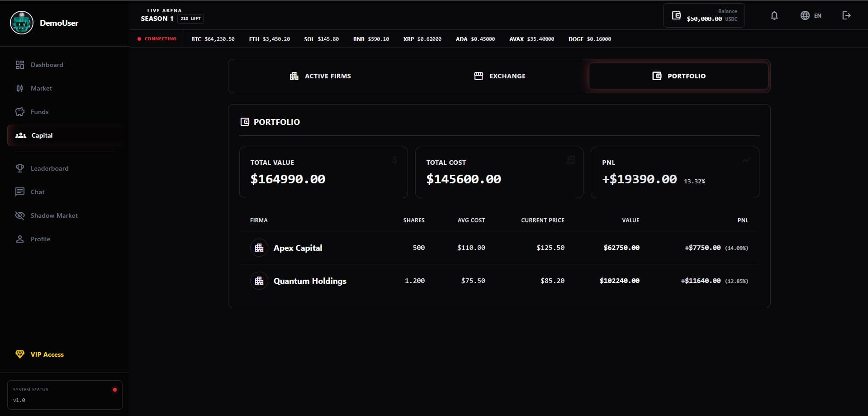Click the System Status panel
868x416 pixels.
pos(65,394)
